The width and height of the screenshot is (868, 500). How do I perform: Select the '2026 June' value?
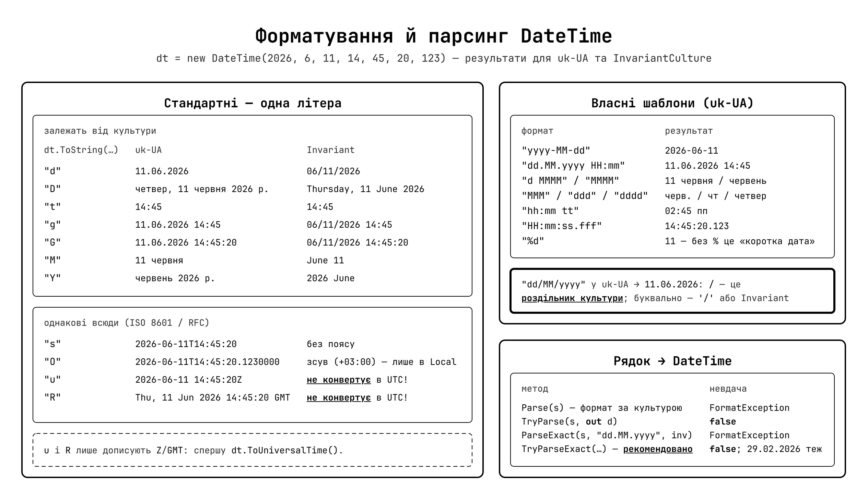coord(330,278)
